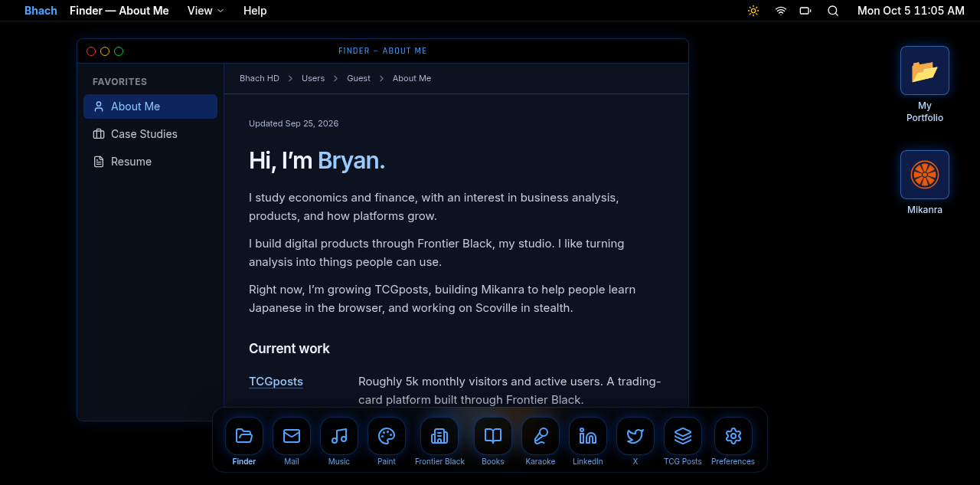Viewport: 980px width, 485px height.
Task: Open Resume from the sidebar
Action: 150,162
